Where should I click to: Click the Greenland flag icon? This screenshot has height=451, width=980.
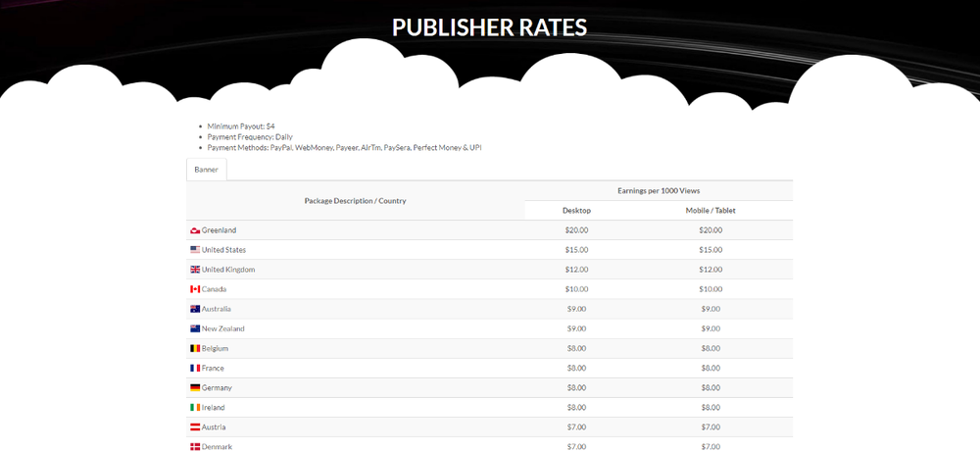195,230
